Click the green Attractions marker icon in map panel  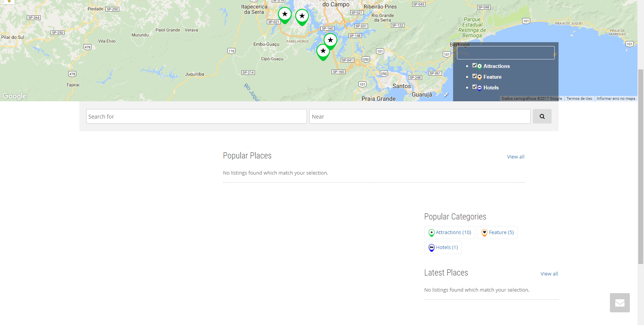(x=480, y=66)
